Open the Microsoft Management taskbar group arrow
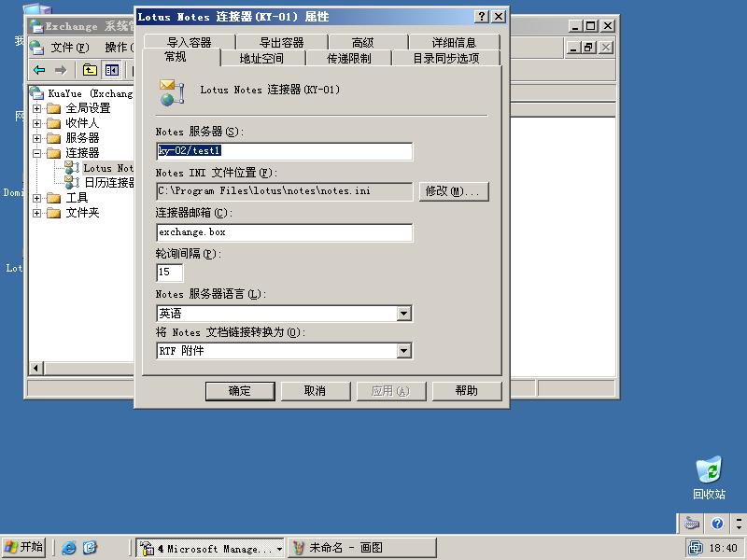The image size is (747, 560). click(x=279, y=549)
